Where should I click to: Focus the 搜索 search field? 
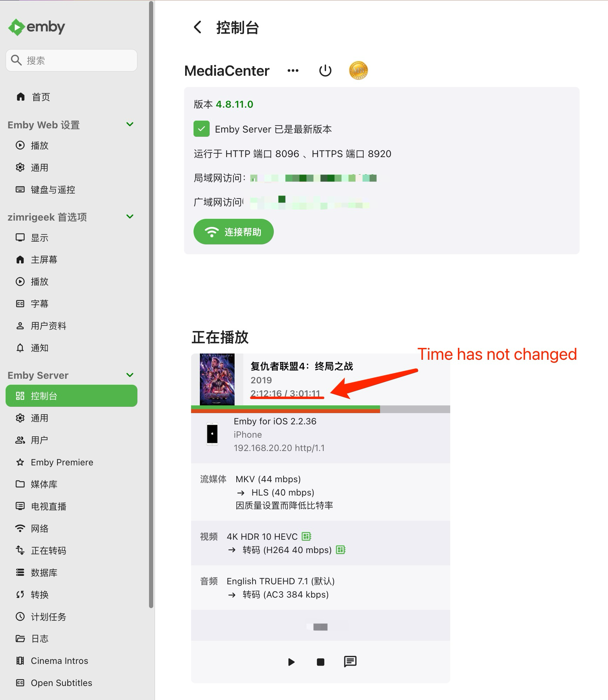pos(72,60)
